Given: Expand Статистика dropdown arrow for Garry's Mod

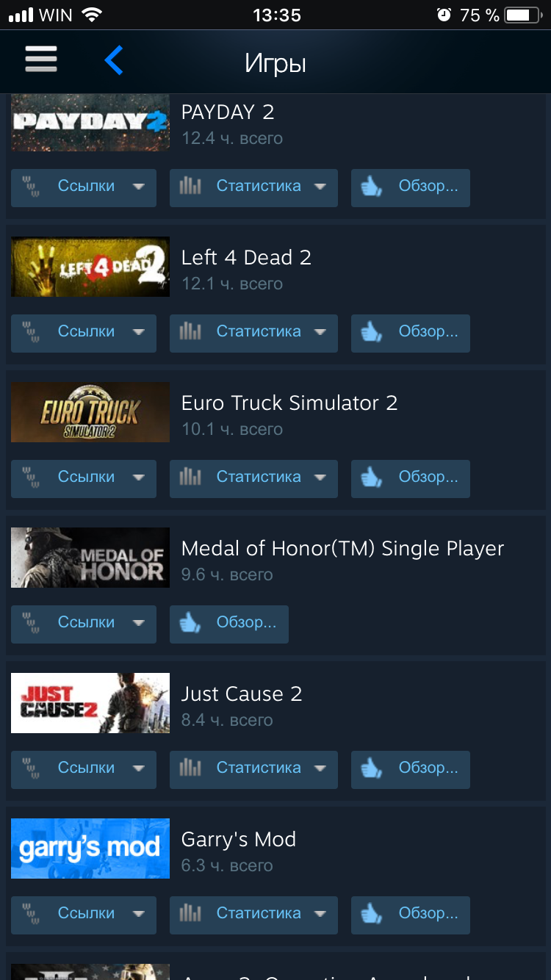Looking at the screenshot, I should pyautogui.click(x=320, y=915).
